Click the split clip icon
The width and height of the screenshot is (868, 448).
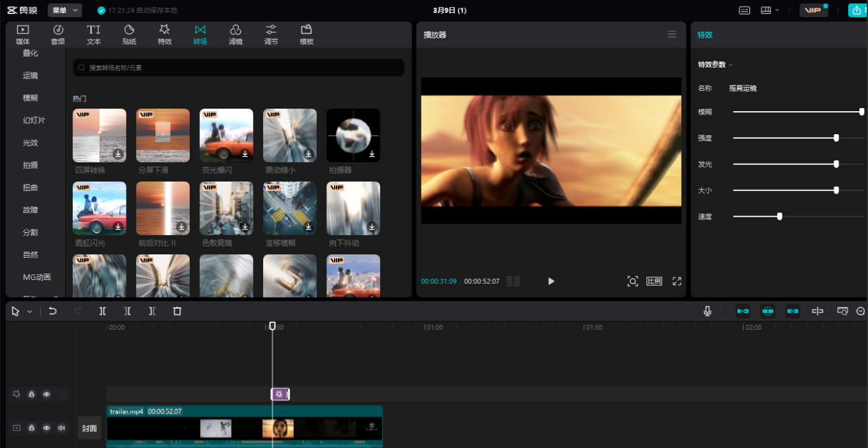tap(103, 311)
